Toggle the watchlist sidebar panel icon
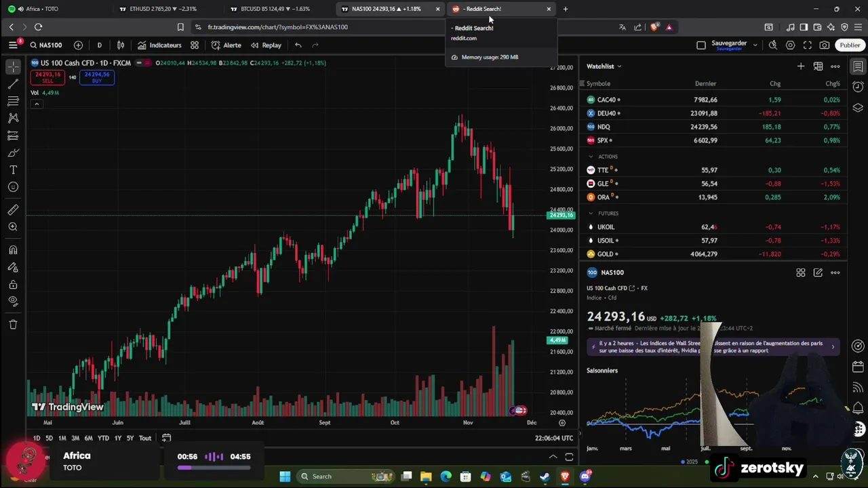This screenshot has width=868, height=488. 858,66
